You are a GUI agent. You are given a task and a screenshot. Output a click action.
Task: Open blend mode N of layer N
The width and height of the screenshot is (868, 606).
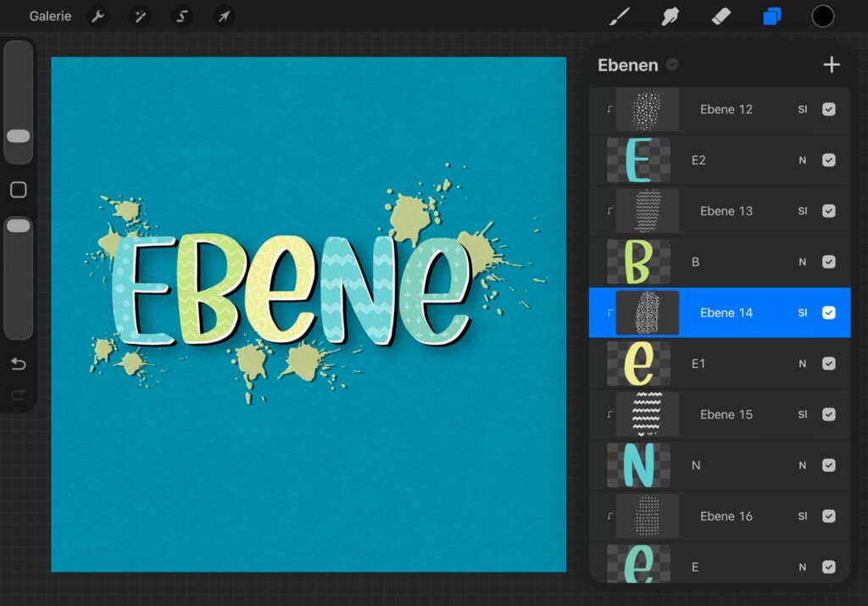pyautogui.click(x=803, y=466)
